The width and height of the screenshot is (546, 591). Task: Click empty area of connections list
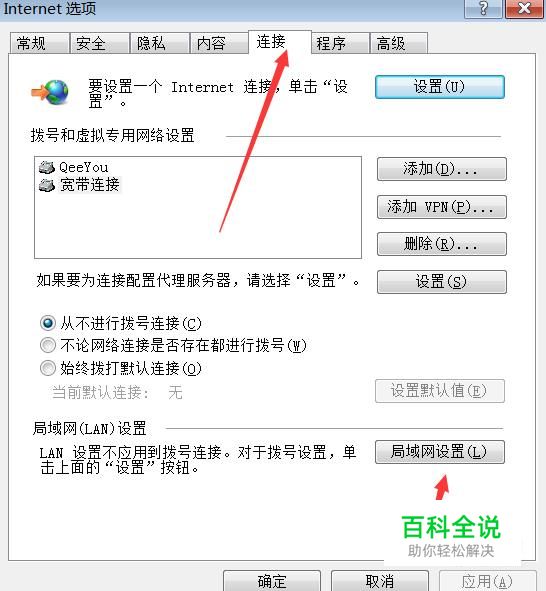click(198, 226)
